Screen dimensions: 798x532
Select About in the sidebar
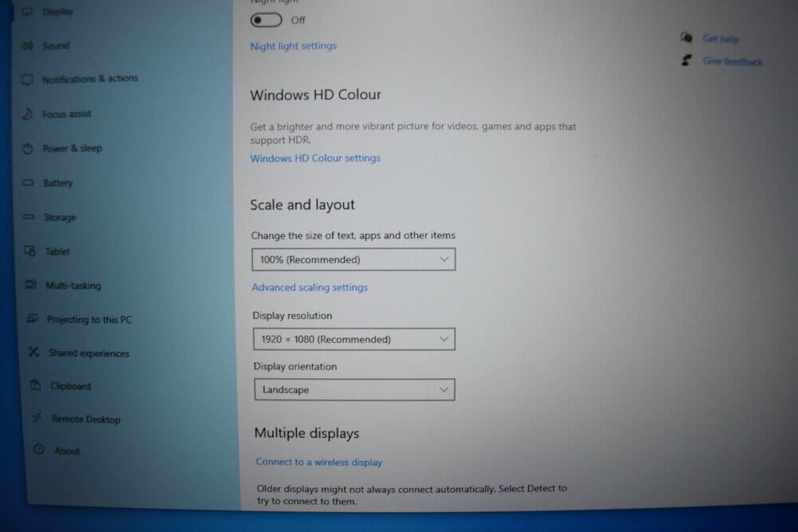tap(67, 451)
